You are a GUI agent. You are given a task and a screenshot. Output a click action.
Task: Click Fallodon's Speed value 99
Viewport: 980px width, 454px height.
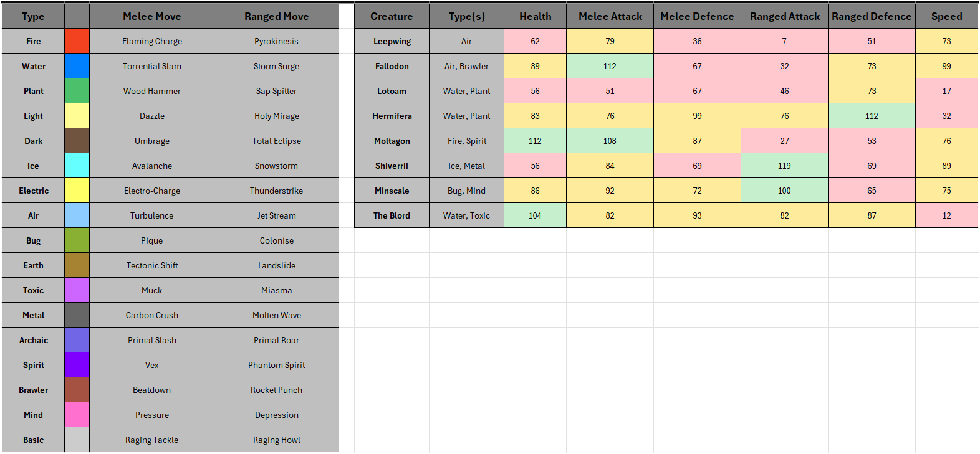[x=946, y=66]
